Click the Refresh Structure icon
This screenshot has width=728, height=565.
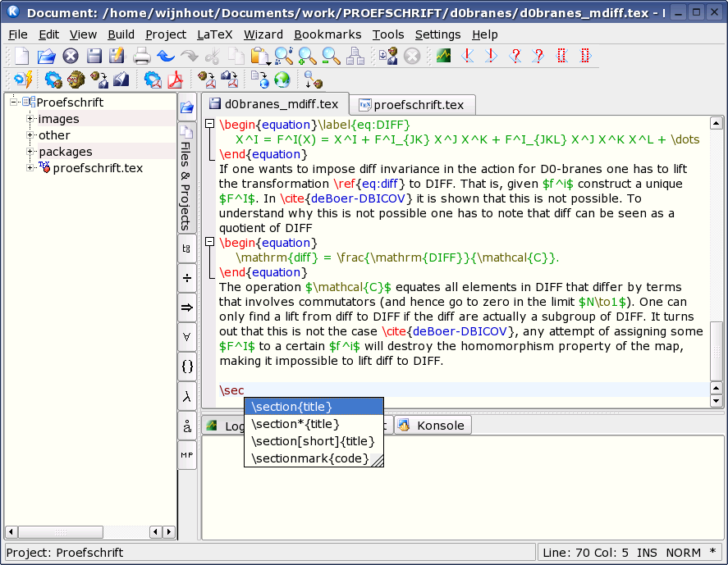coord(355,56)
